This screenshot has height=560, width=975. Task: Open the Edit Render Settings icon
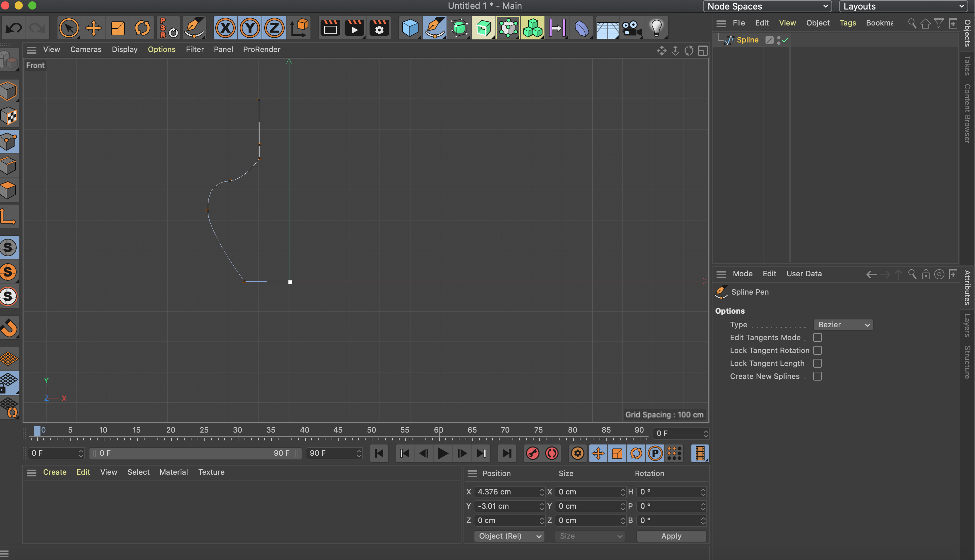(x=379, y=28)
